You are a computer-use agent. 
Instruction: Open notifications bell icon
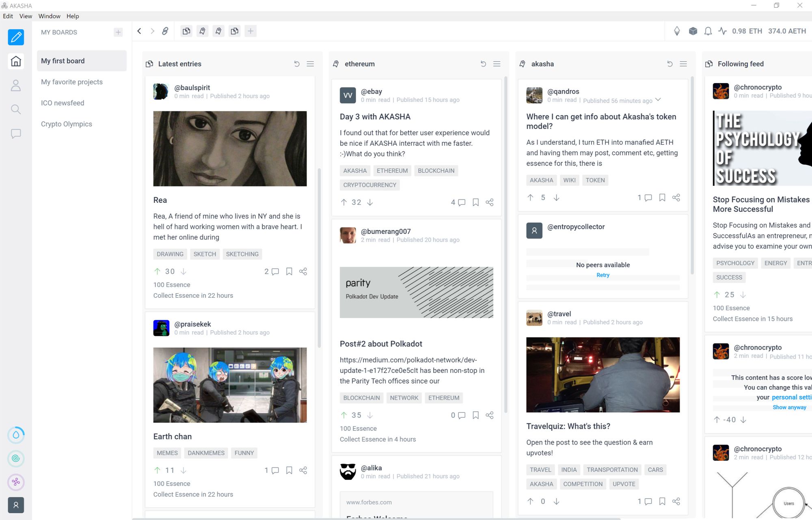(708, 31)
